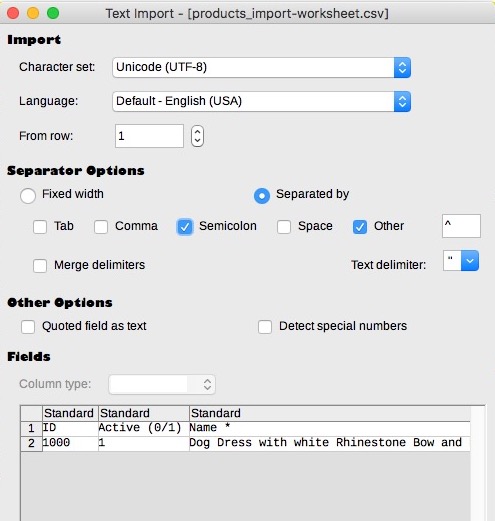
Task: Uncheck the Semicolon separator checkbox
Action: pos(185,227)
